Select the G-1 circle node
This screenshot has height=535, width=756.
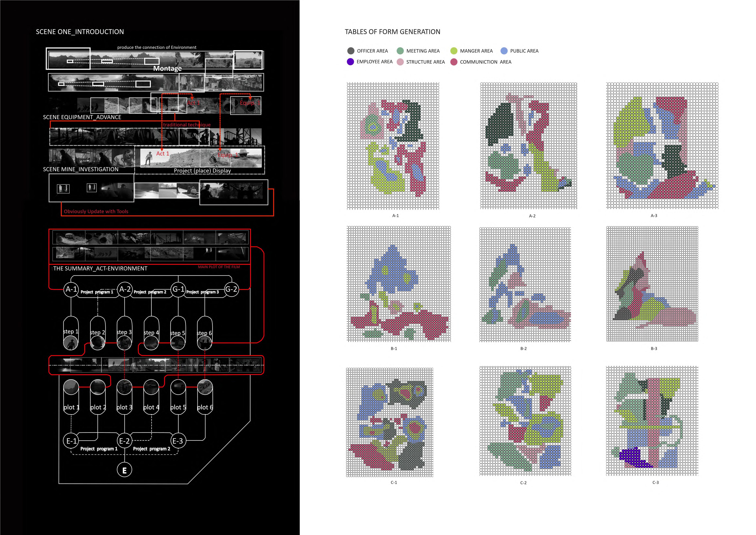click(178, 289)
